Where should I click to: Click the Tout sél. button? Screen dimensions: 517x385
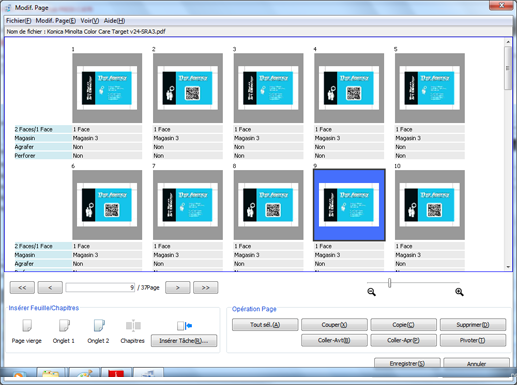point(265,325)
